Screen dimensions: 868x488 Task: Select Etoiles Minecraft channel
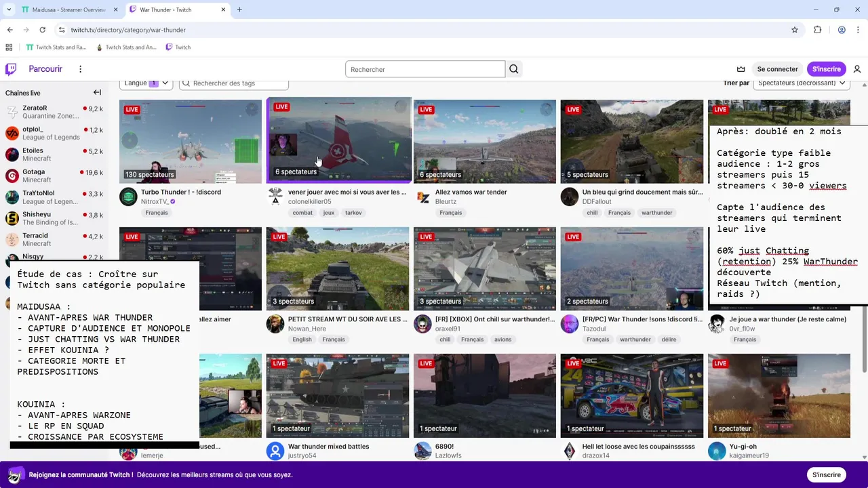54,155
